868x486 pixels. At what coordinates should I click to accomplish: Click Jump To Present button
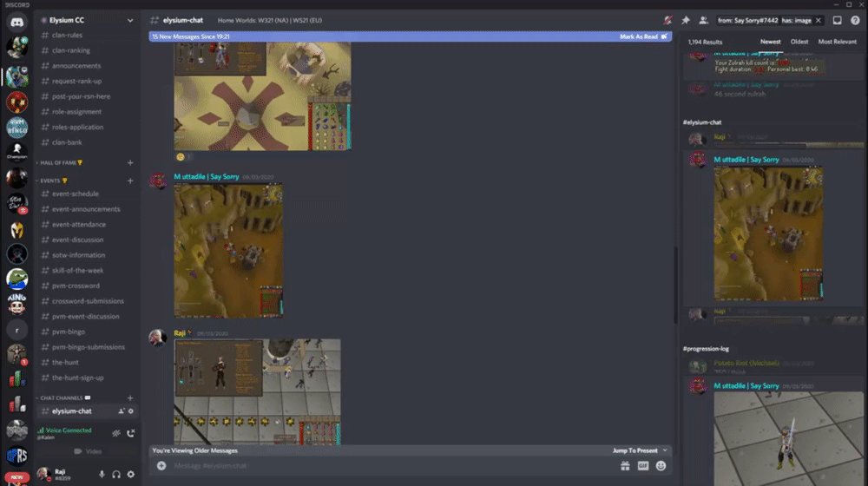click(635, 450)
